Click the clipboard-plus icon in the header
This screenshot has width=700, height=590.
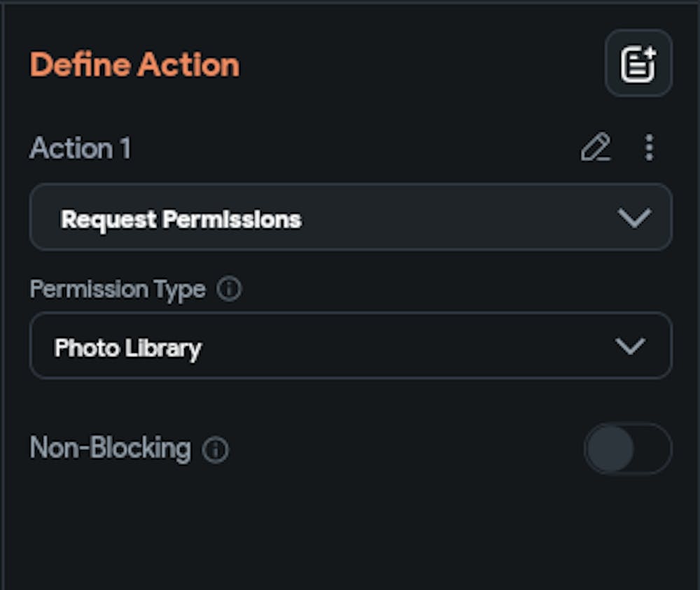[638, 62]
